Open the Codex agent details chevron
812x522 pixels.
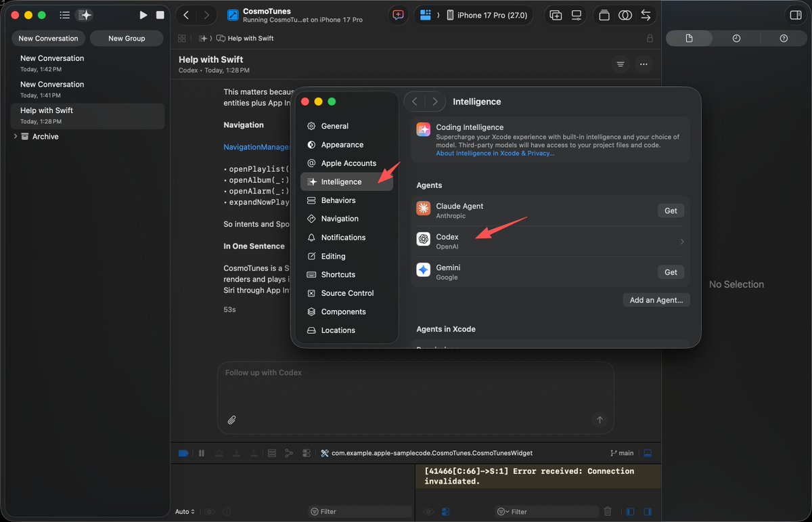point(682,242)
